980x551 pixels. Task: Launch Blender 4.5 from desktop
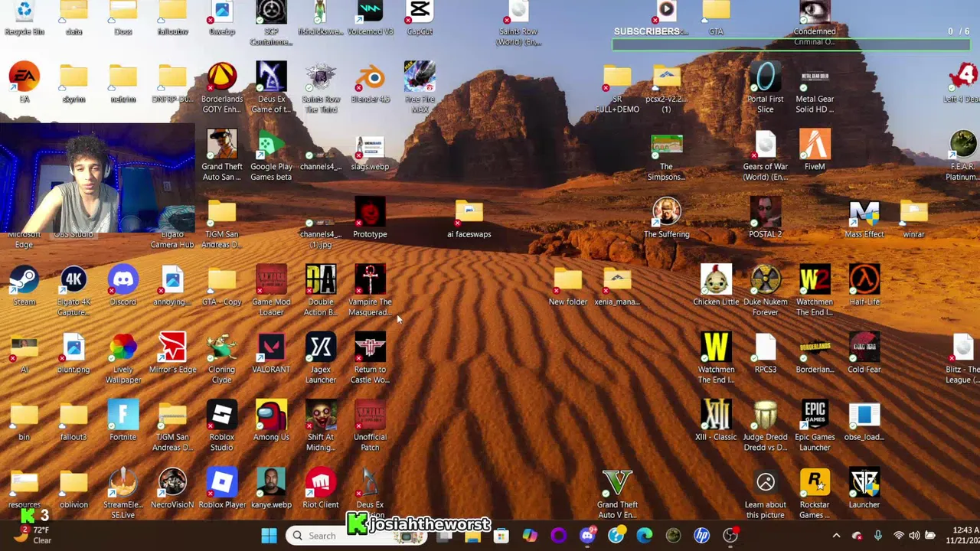(x=370, y=83)
